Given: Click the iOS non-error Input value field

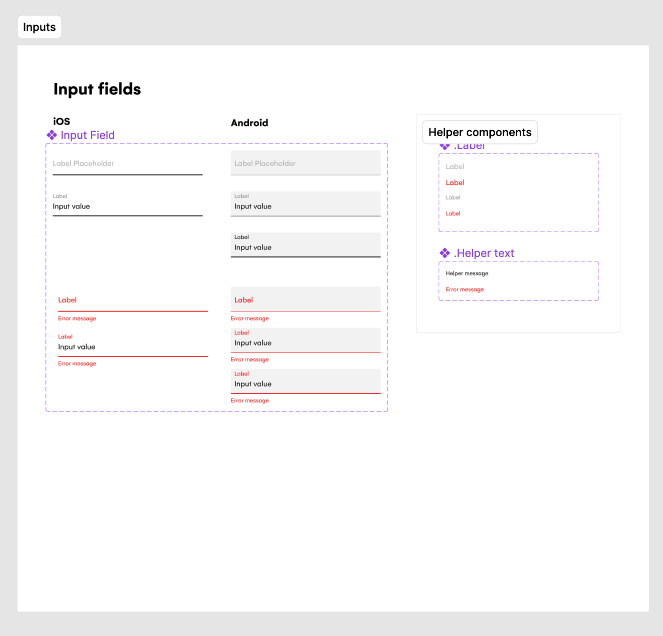Looking at the screenshot, I should coord(127,204).
